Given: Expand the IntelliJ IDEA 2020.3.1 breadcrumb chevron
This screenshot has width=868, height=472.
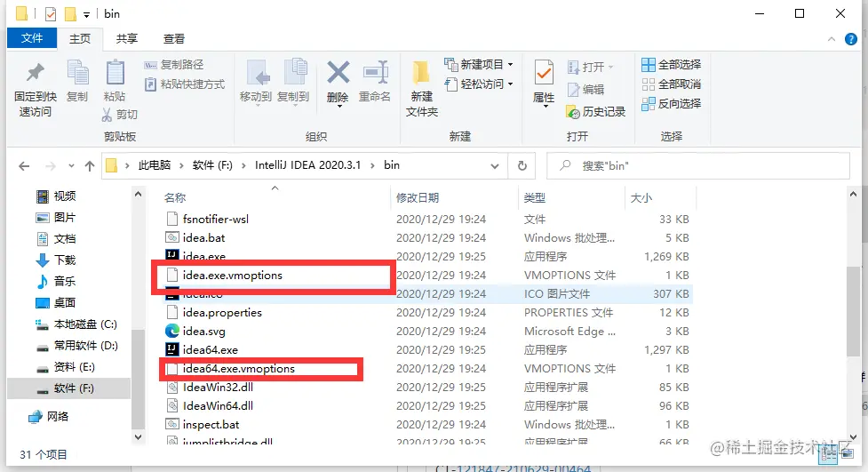Looking at the screenshot, I should click(372, 165).
